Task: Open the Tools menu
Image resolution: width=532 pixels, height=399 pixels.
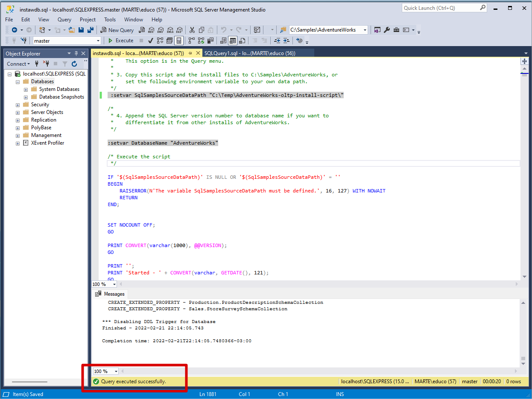Action: [x=110, y=19]
